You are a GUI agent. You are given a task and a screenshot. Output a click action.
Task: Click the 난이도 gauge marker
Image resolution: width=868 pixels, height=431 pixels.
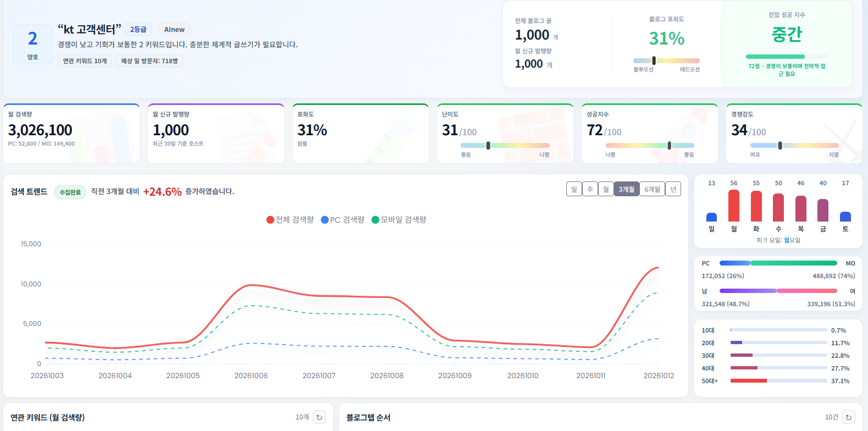pos(488,146)
